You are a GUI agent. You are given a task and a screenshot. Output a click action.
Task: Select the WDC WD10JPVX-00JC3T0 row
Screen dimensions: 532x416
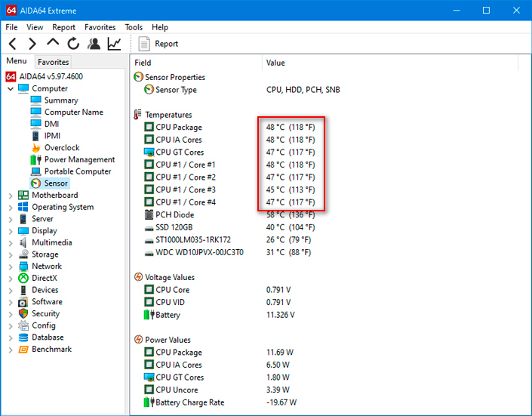pyautogui.click(x=227, y=253)
